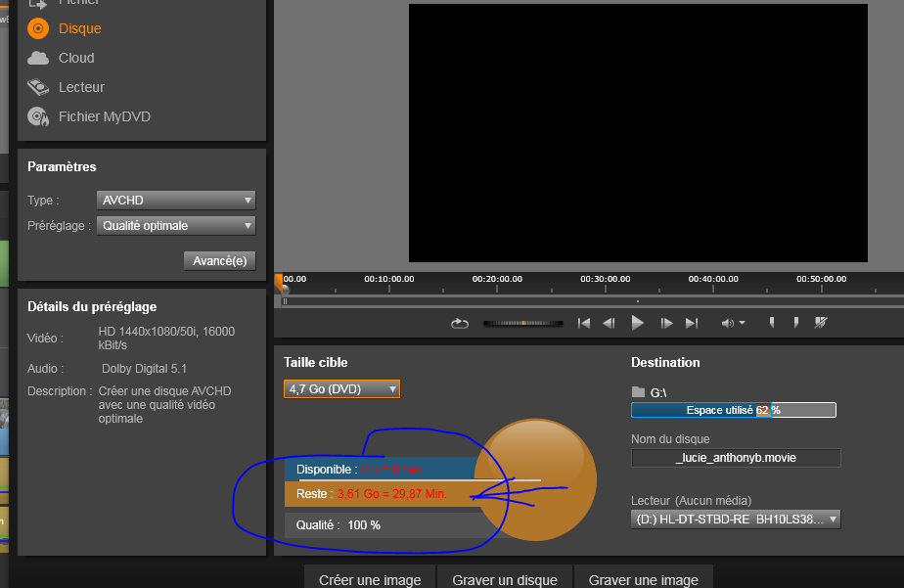Play the preview
This screenshot has height=588, width=904.
[637, 323]
